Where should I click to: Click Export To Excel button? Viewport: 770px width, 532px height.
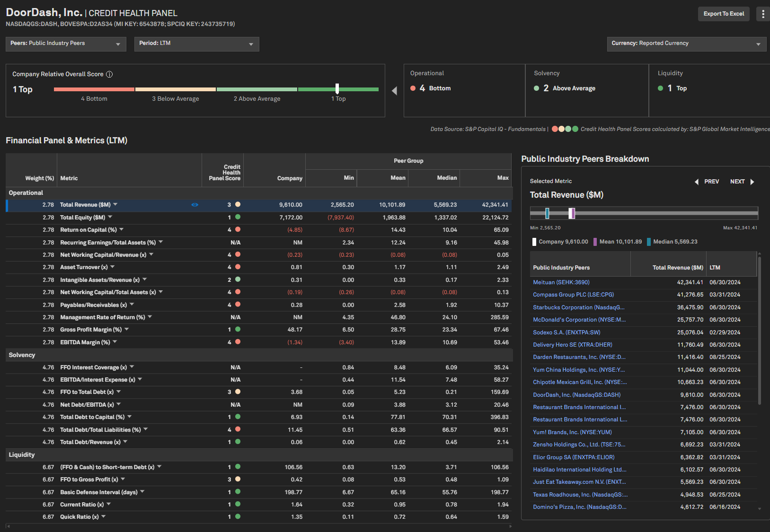[x=724, y=14]
